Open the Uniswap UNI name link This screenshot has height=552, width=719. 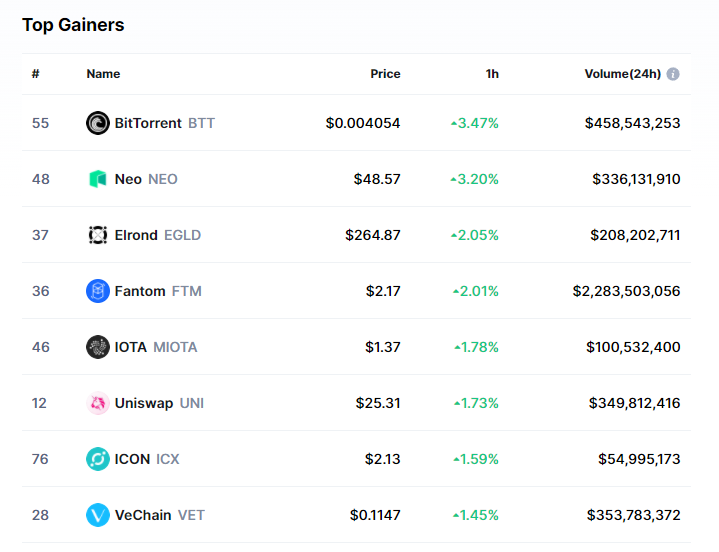[x=159, y=403]
